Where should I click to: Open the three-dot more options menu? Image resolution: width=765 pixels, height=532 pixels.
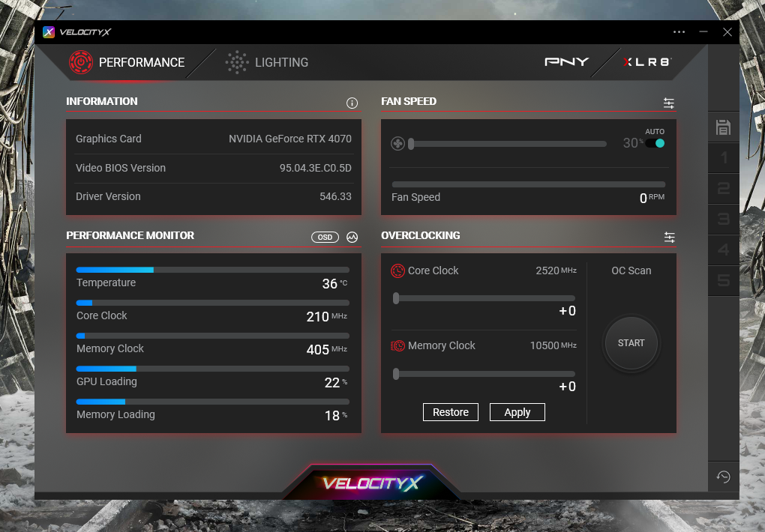coord(679,32)
